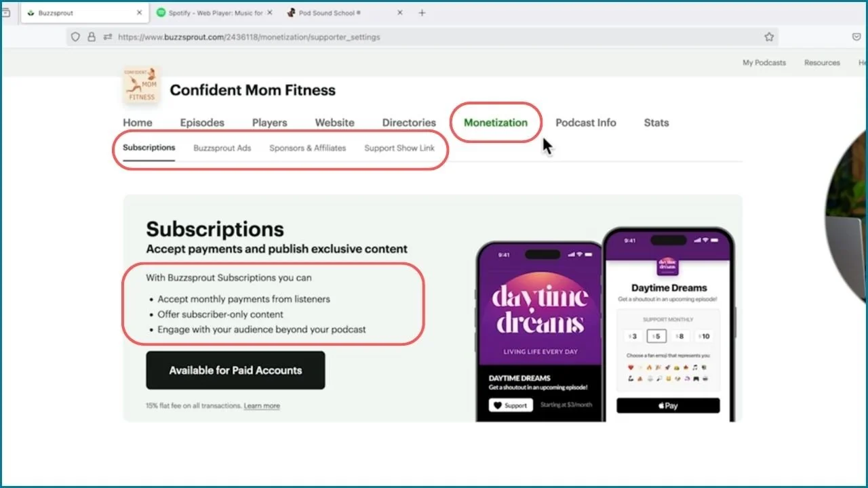
Task: Select the $8 monthly support option
Action: (x=680, y=336)
